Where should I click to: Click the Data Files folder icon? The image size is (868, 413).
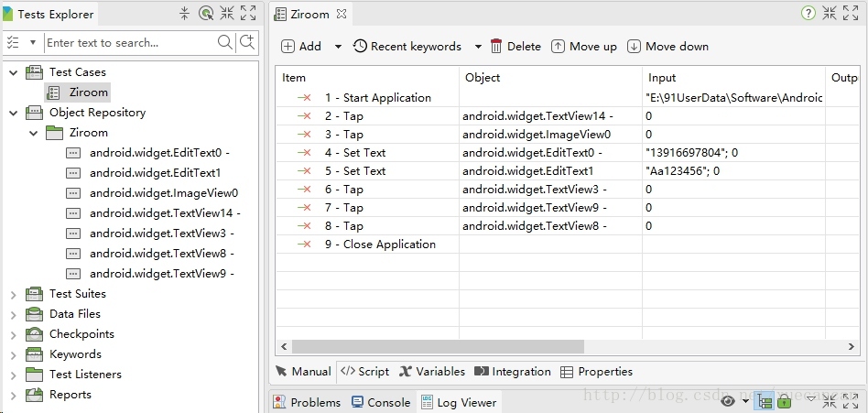click(34, 314)
